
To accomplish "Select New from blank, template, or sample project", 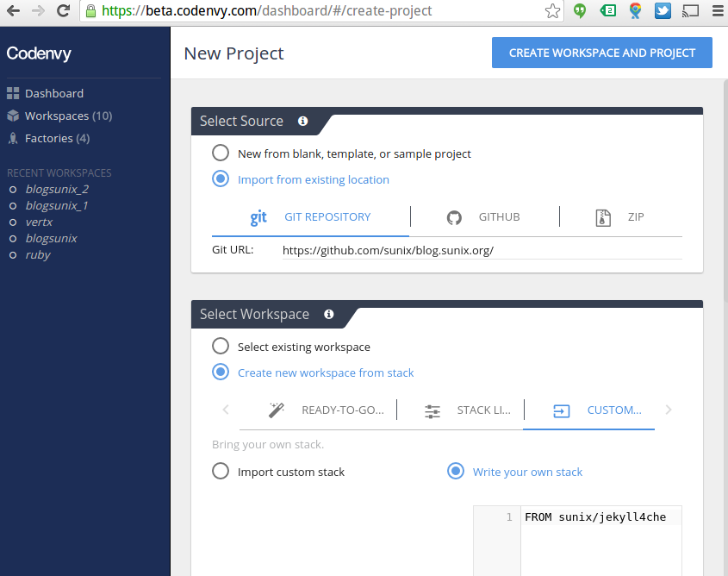I will (x=221, y=153).
